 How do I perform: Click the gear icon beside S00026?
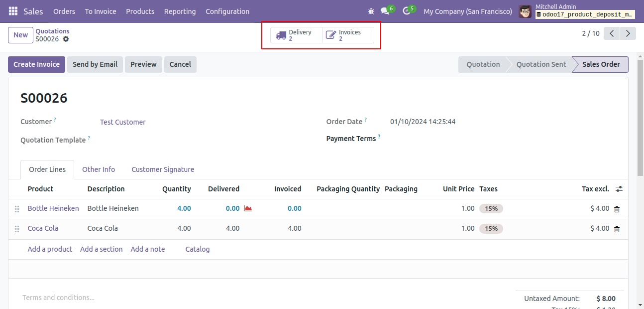[x=66, y=39]
